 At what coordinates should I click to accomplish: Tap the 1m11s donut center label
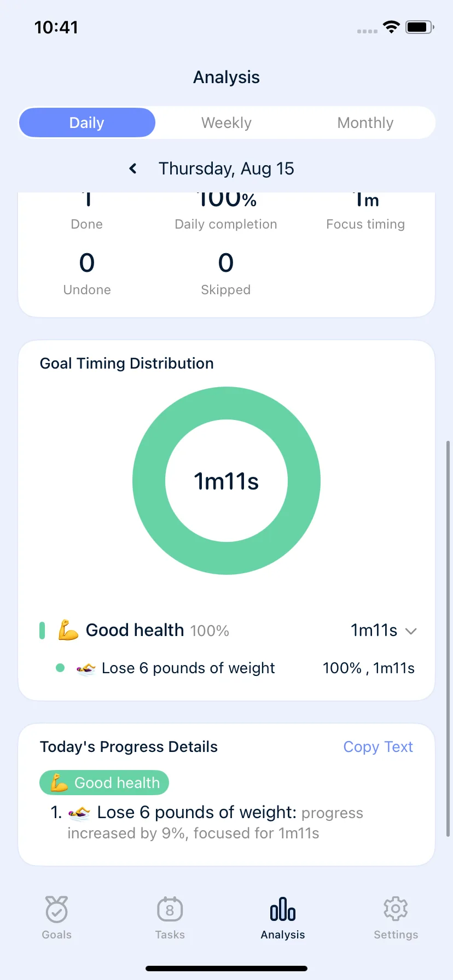[226, 481]
